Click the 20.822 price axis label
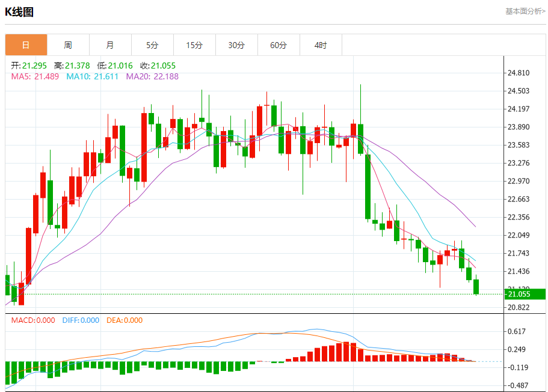Screen dimensions: 548x392 point(519,307)
